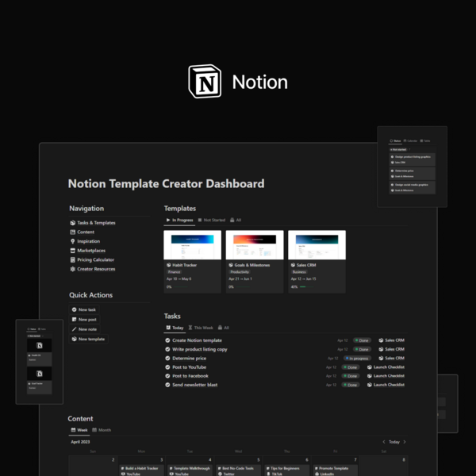
Task: Open Done status of Post to YouTube
Action: pyautogui.click(x=351, y=367)
